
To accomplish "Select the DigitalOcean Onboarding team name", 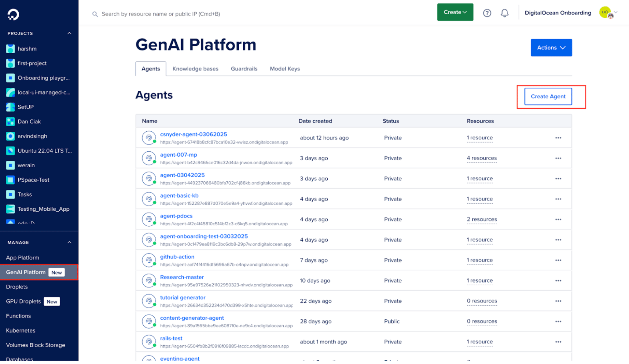I will 558,13.
